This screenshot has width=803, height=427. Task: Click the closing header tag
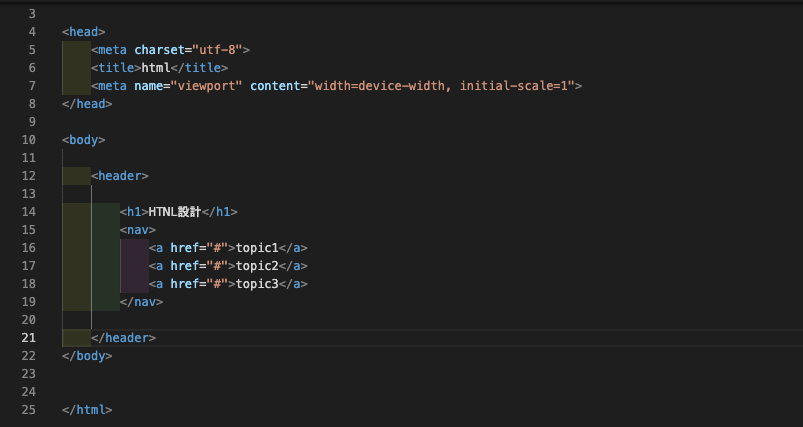[123, 338]
